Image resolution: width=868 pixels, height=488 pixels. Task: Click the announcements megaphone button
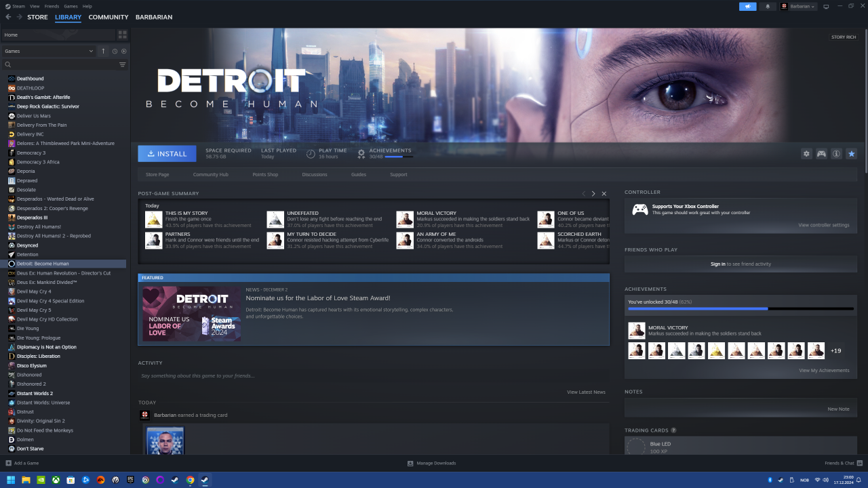point(747,6)
